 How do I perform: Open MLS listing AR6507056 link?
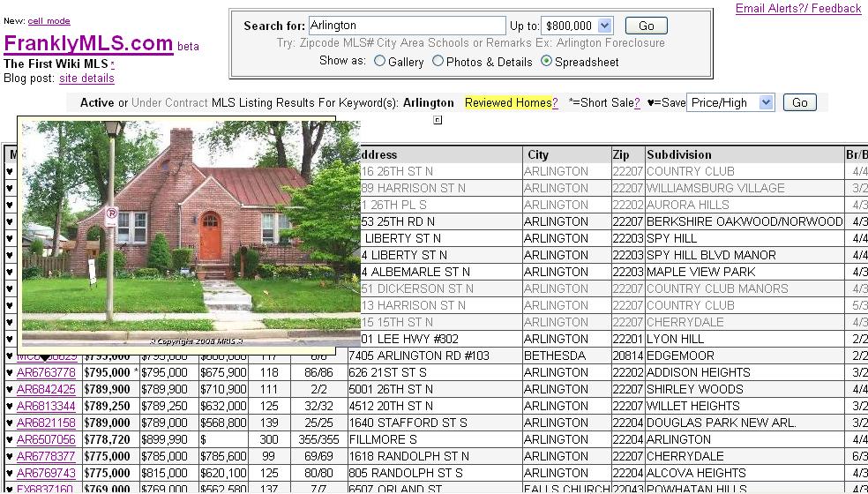(46, 439)
